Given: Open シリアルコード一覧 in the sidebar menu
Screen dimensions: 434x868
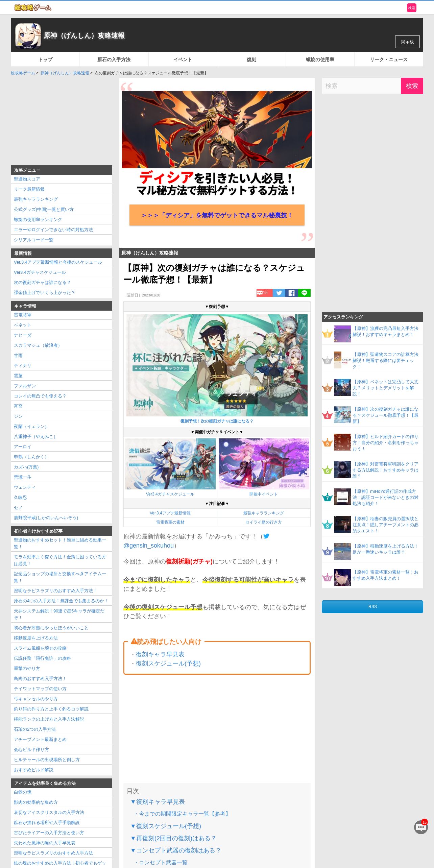Looking at the screenshot, I should [x=33, y=240].
